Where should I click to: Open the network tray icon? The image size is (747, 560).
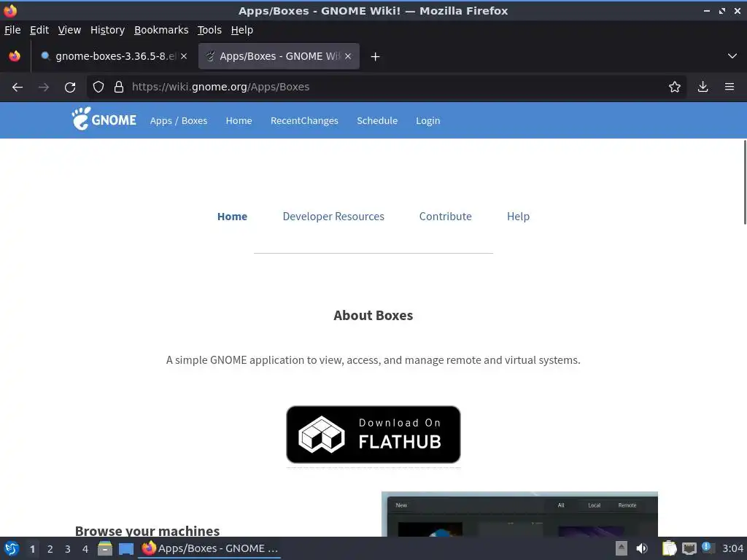click(689, 548)
